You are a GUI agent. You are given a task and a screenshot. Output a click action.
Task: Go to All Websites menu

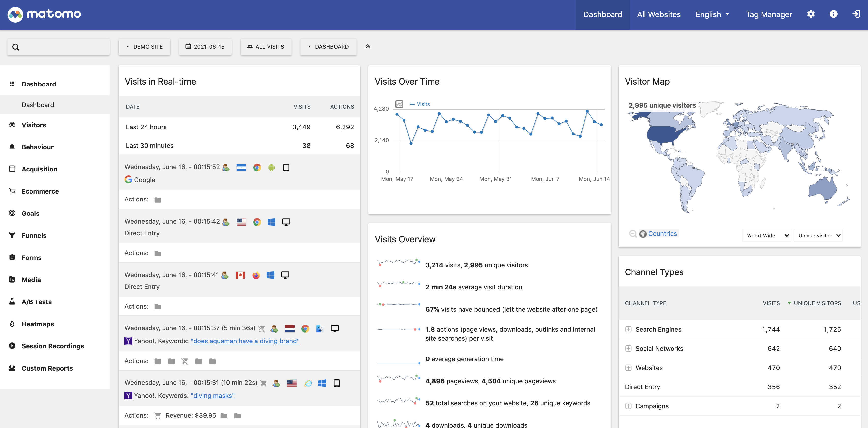[x=658, y=14]
